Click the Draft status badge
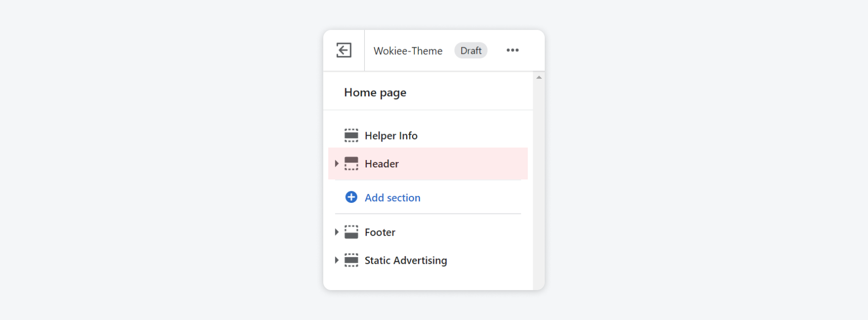The width and height of the screenshot is (868, 320). (x=471, y=51)
